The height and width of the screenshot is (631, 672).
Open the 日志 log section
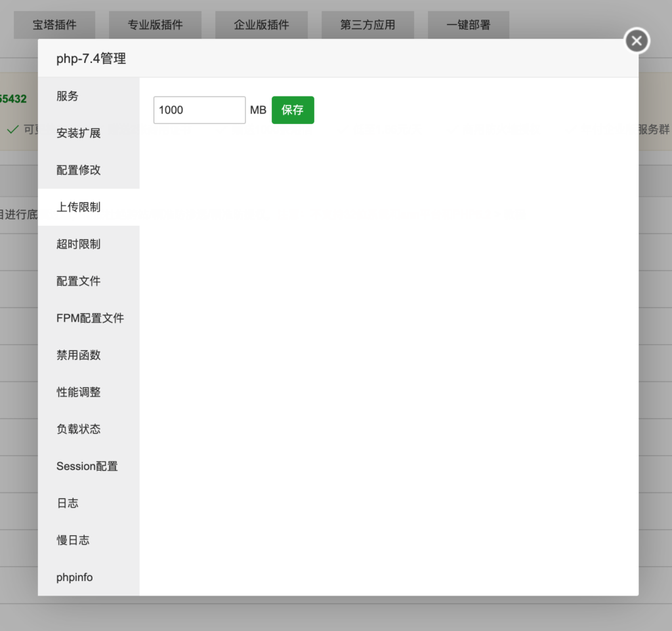68,503
